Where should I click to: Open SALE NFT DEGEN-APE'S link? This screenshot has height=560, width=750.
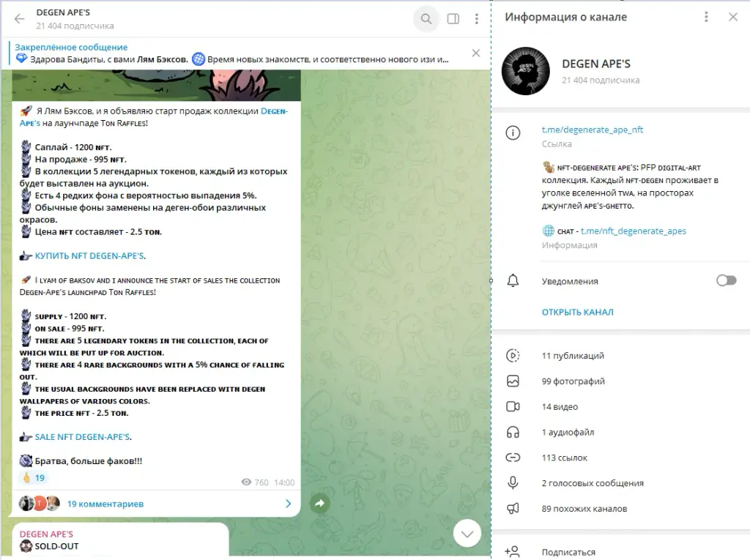pos(83,437)
